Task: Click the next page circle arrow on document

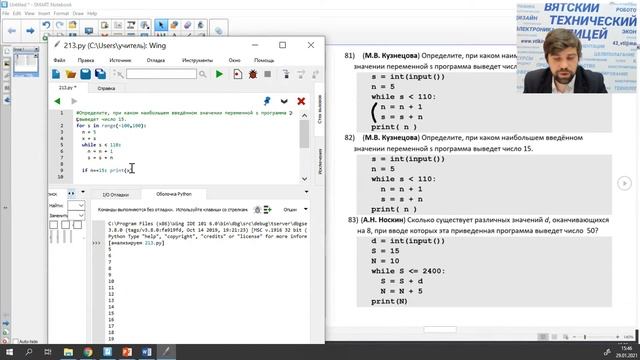Action: [624, 183]
